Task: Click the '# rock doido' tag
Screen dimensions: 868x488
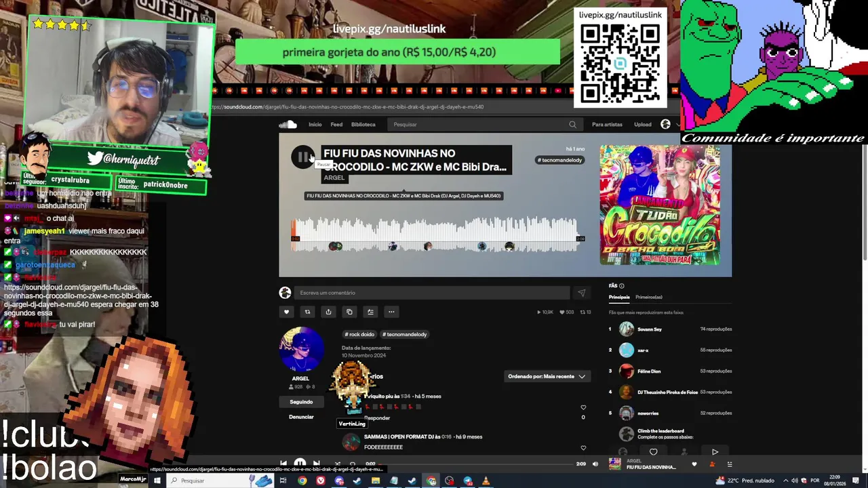Action: tap(359, 334)
